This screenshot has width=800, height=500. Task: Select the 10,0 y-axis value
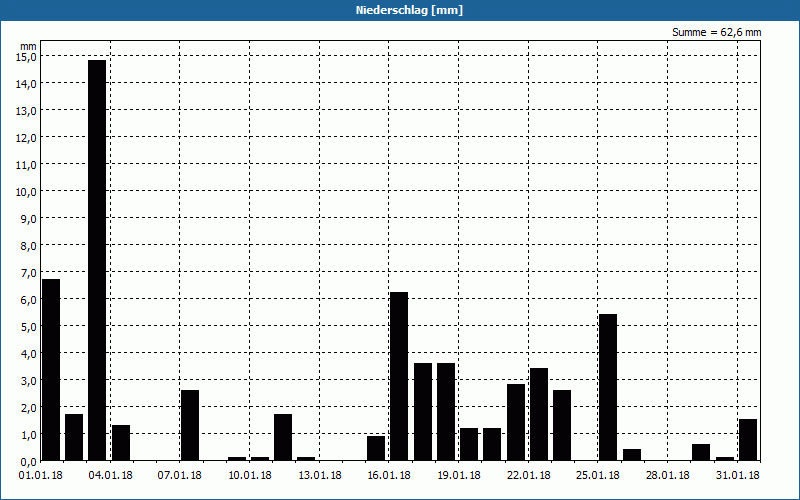tap(26, 191)
